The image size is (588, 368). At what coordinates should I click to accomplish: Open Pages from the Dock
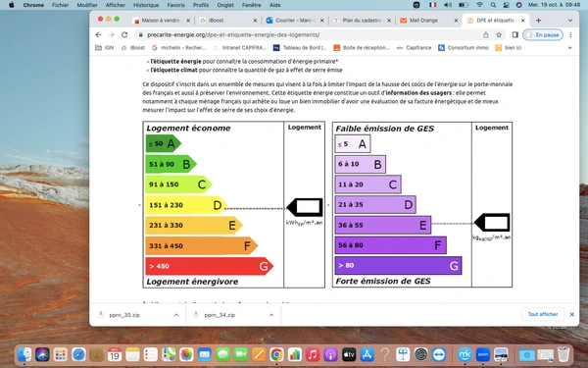pos(259,354)
